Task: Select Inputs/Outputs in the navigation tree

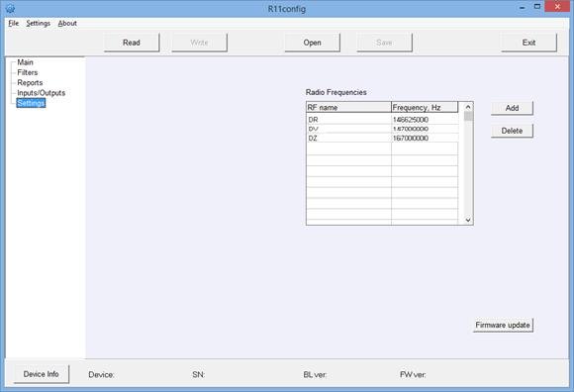Action: (x=41, y=93)
